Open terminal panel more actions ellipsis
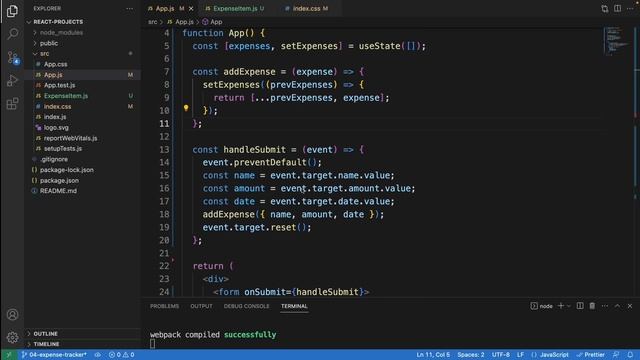The width and height of the screenshot is (640, 360). pos(604,306)
